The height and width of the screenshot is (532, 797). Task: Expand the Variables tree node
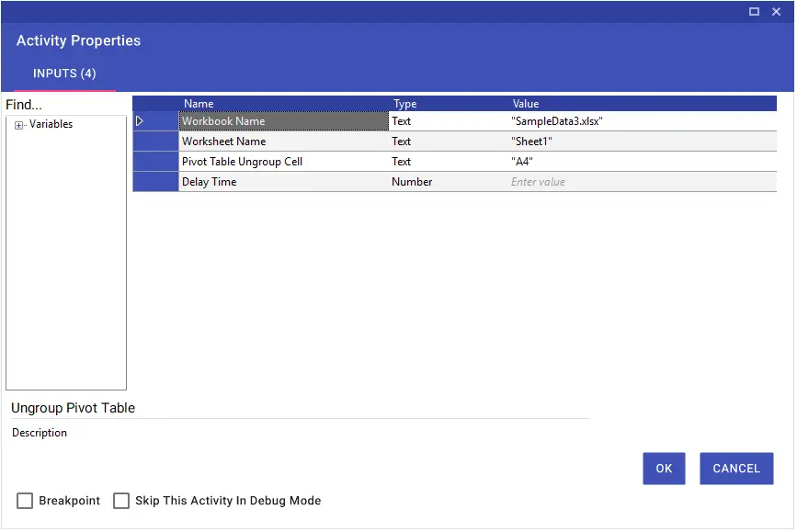click(x=18, y=126)
